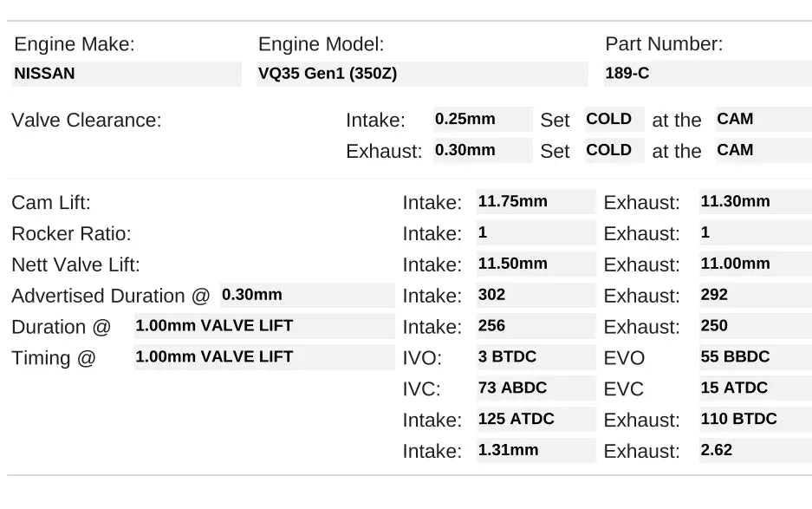Select intake advertised duration 302 field
Screen dimensions: 812x509
click(536, 296)
